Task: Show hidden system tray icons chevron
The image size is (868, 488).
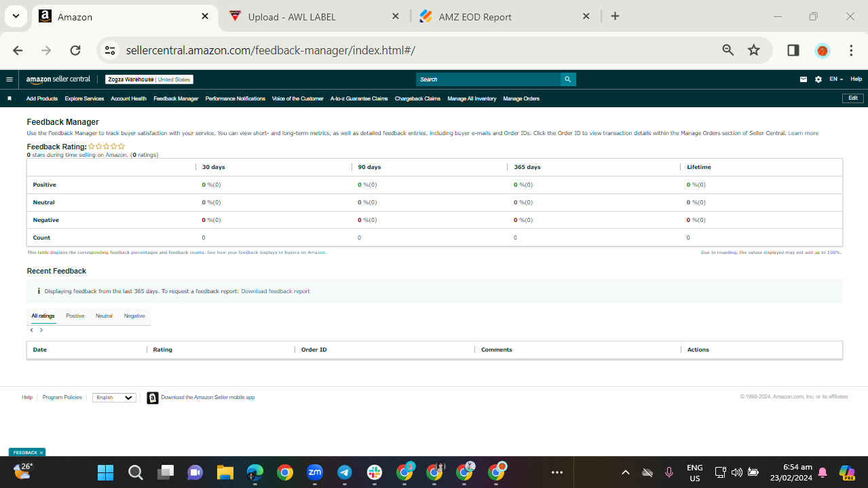Action: 626,472
